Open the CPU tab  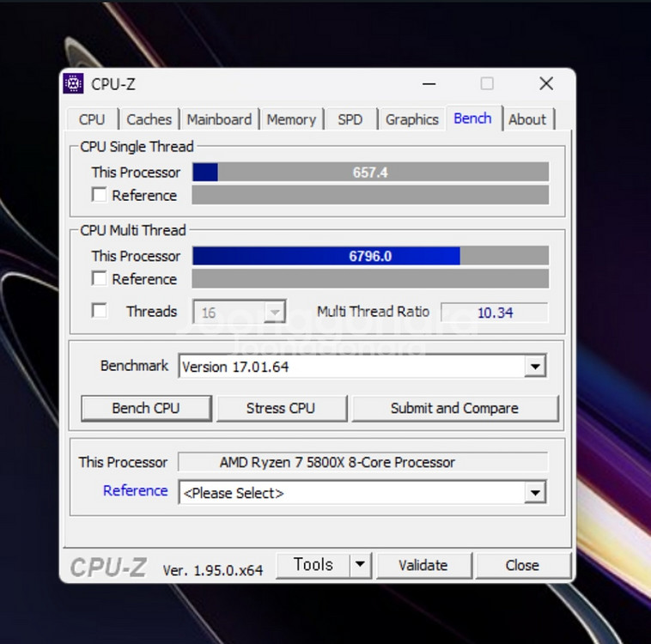[92, 119]
